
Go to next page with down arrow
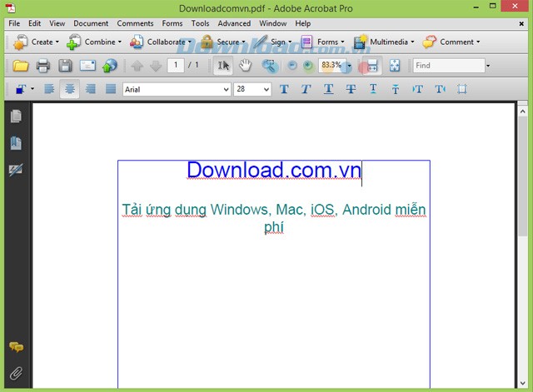coord(156,66)
